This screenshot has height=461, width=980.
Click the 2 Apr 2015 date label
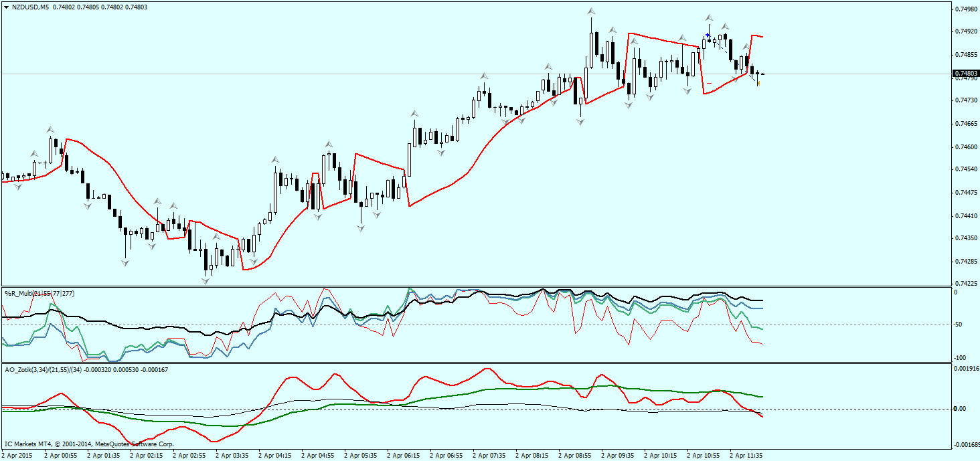[x=17, y=455]
